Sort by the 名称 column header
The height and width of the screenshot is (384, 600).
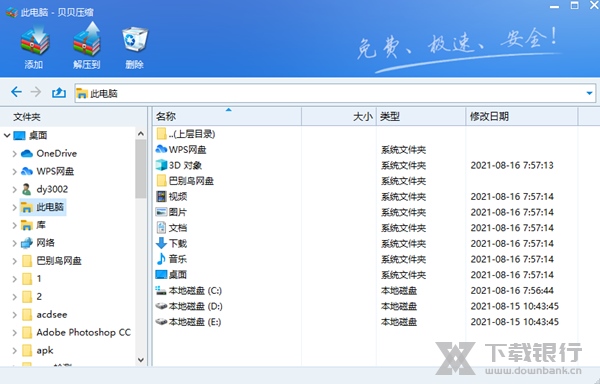227,116
